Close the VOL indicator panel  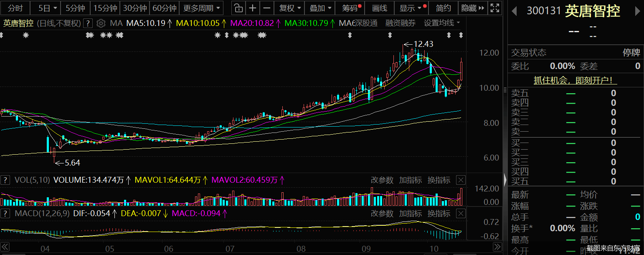click(460, 180)
